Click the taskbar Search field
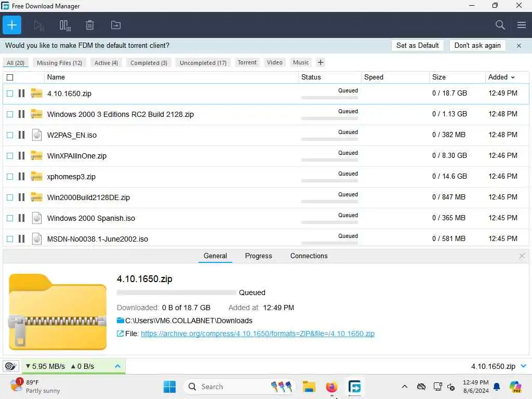Screen dimensions: 532x399 pyautogui.click(x=240, y=387)
